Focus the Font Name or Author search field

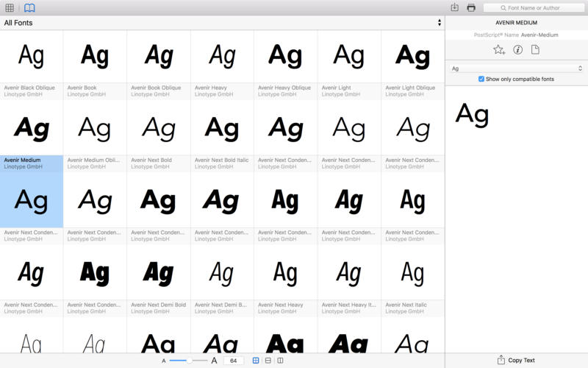point(534,8)
